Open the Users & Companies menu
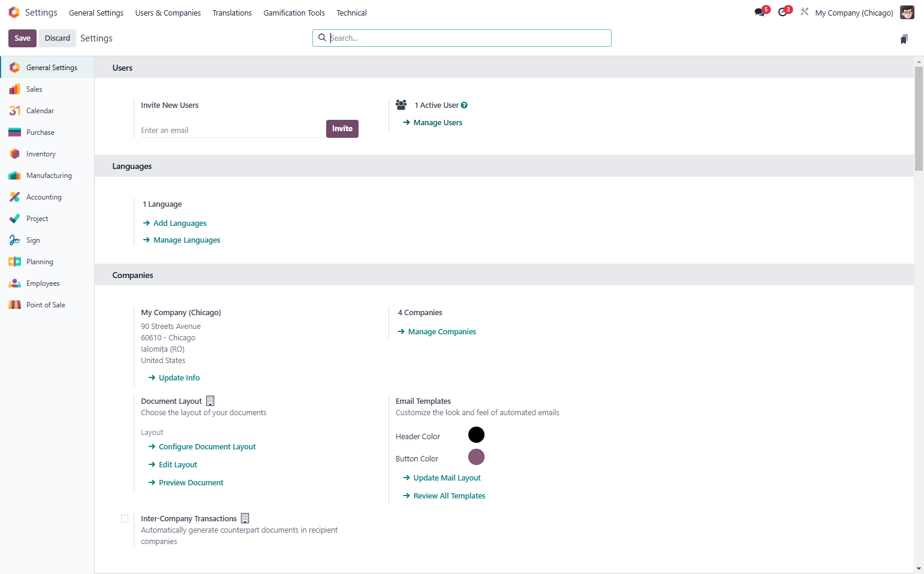924x574 pixels. [x=168, y=13]
